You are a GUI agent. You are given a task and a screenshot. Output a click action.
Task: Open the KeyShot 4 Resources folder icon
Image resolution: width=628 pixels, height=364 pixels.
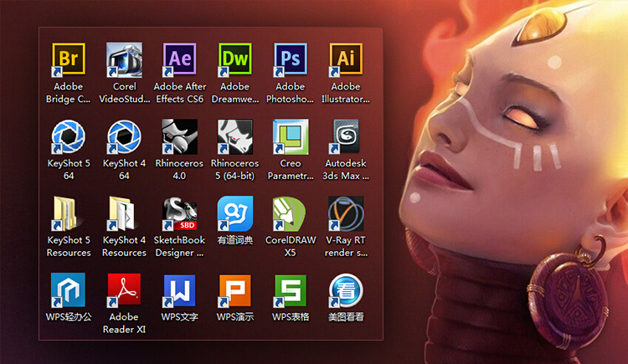point(124,213)
